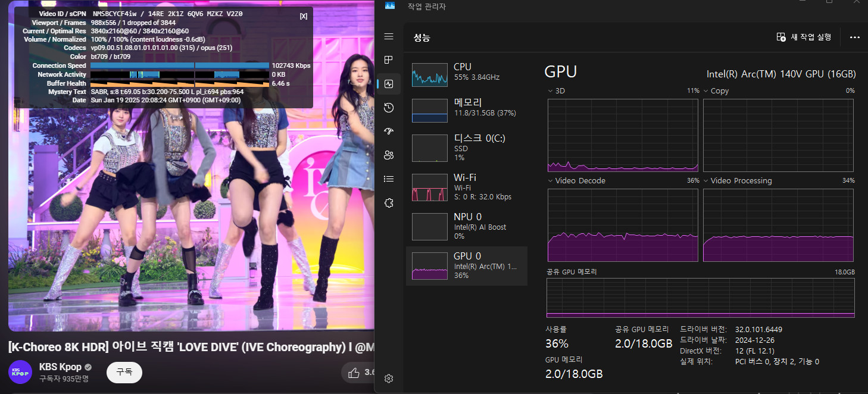Screen dimensions: 868x394
Task: Click the Current / Optimal Res stats value
Action: [x=140, y=30]
